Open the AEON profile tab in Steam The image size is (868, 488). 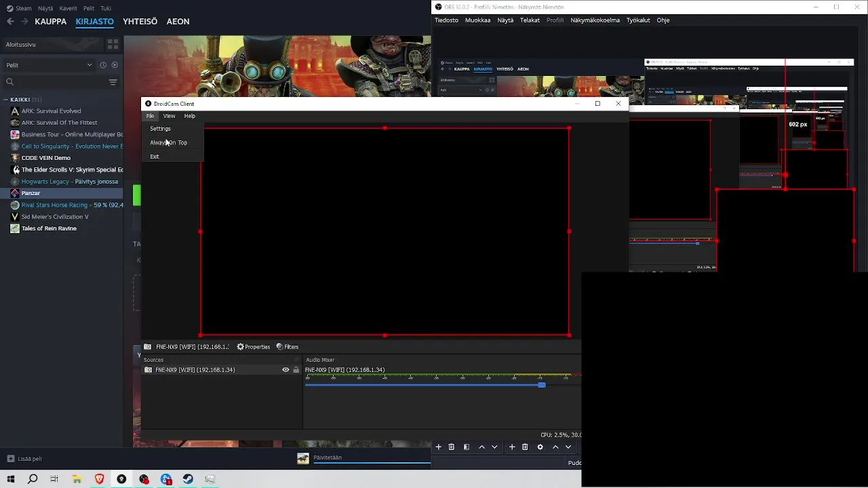(x=178, y=22)
